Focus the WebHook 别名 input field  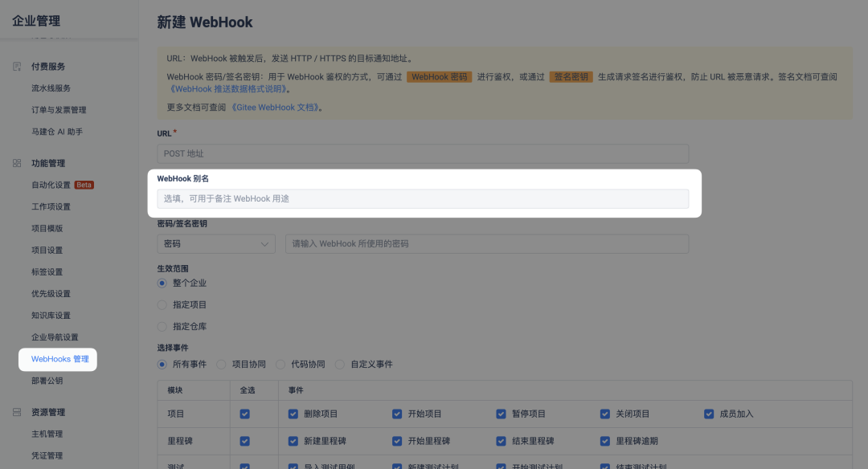pyautogui.click(x=423, y=198)
